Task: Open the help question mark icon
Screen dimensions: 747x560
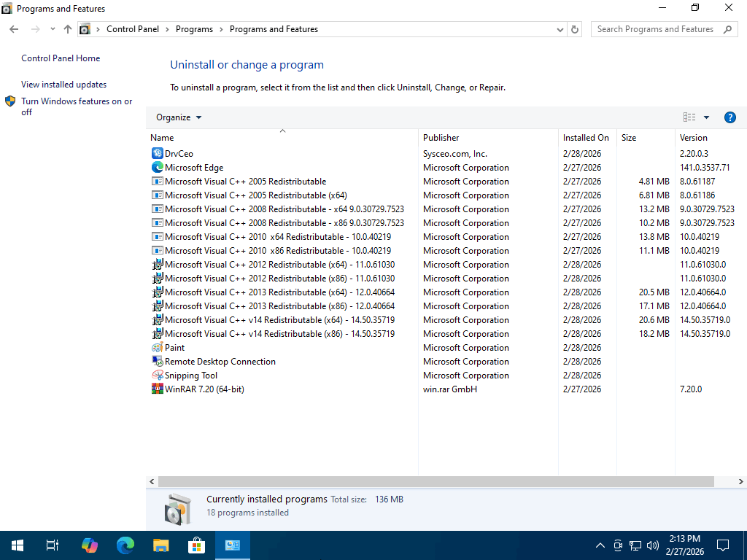Action: (729, 117)
